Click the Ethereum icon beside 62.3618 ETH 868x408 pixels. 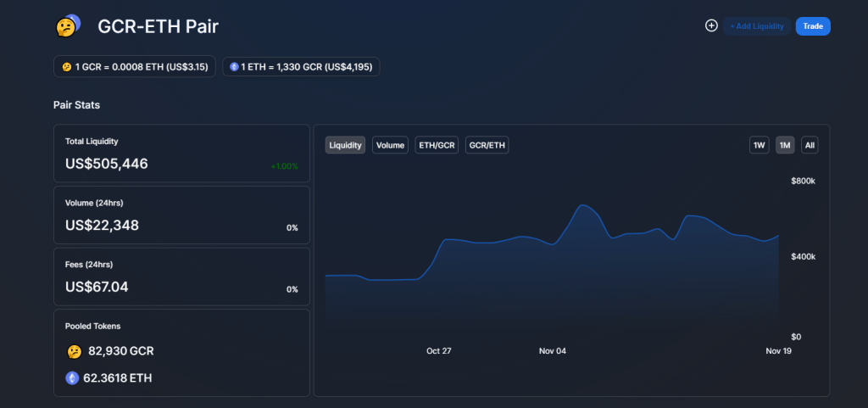click(x=72, y=378)
